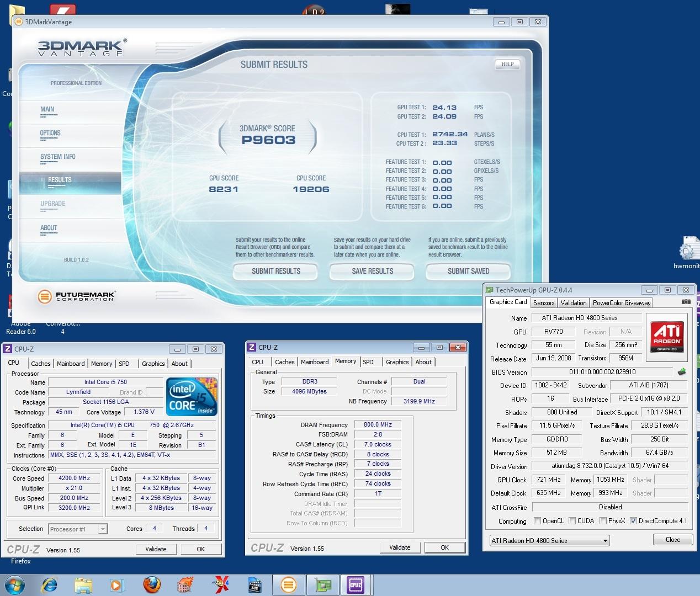The height and width of the screenshot is (596, 700).
Task: Open the Memory tab in left CPU-Z window
Action: 102,364
